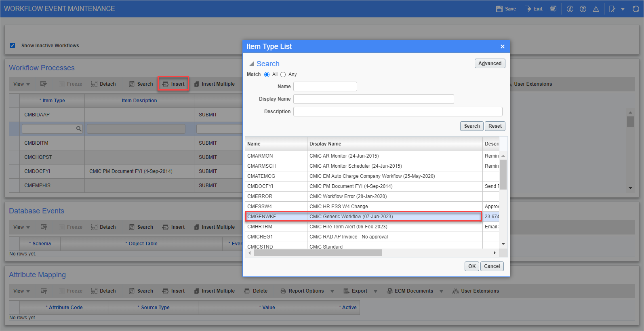The height and width of the screenshot is (331, 644).
Task: Click the OK button
Action: [x=472, y=266]
